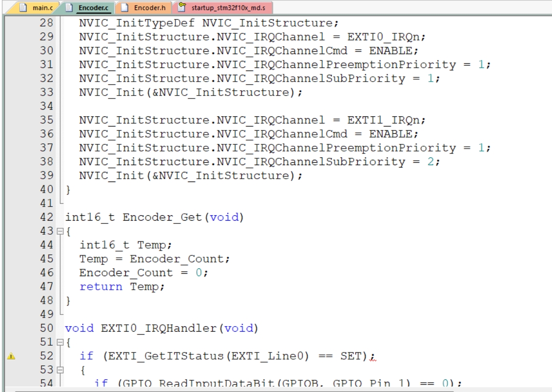Click 'Encoder_Count = 0;' on line 46
The image size is (552, 392).
(x=144, y=273)
